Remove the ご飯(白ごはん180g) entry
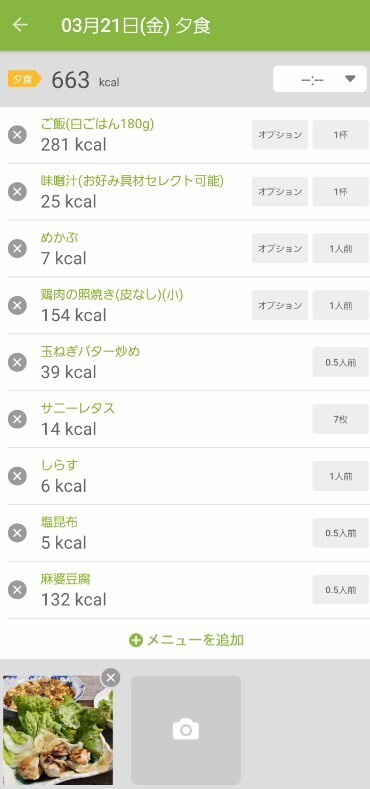 (17, 135)
